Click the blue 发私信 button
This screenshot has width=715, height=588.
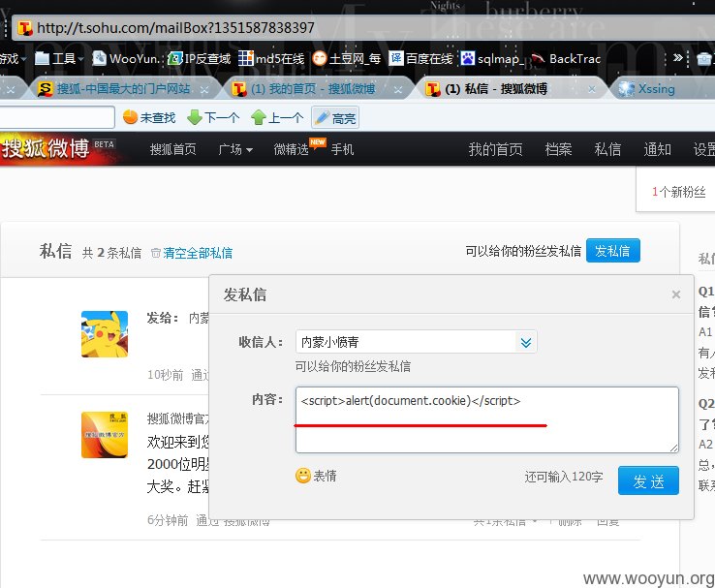(613, 250)
